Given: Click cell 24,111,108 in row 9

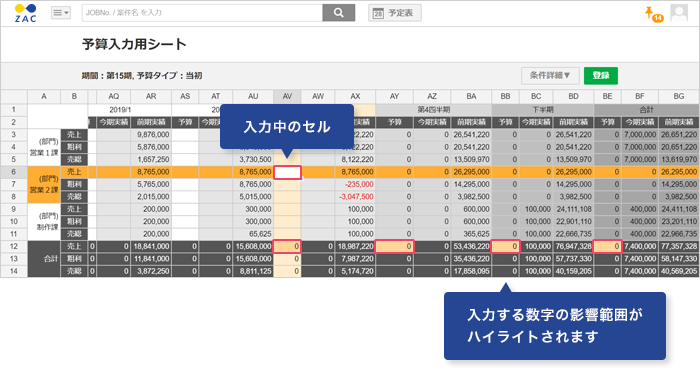Looking at the screenshot, I should click(573, 209).
